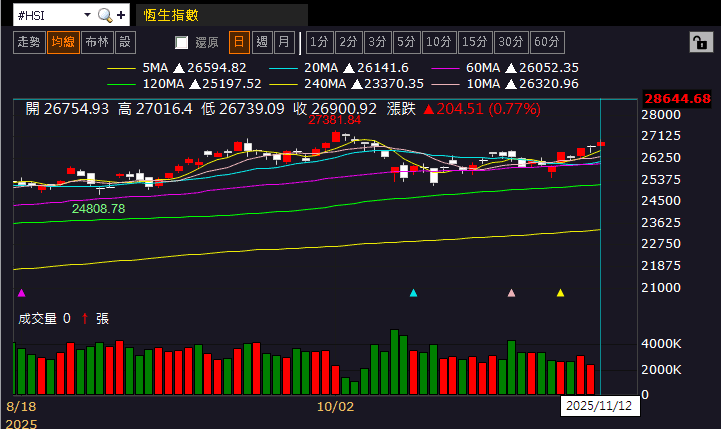721x429 pixels.
Task: Click the red arrow beside 成交量
Action: click(x=84, y=318)
